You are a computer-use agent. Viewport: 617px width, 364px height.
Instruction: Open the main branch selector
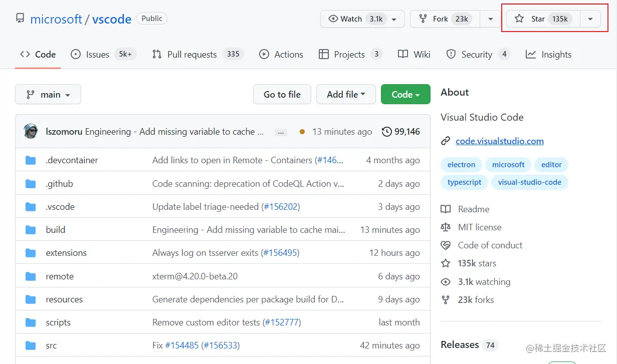(48, 94)
